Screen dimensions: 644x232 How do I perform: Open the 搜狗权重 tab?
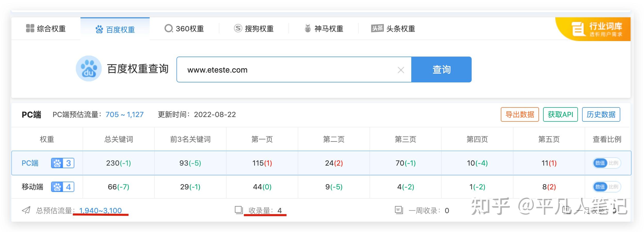click(254, 29)
